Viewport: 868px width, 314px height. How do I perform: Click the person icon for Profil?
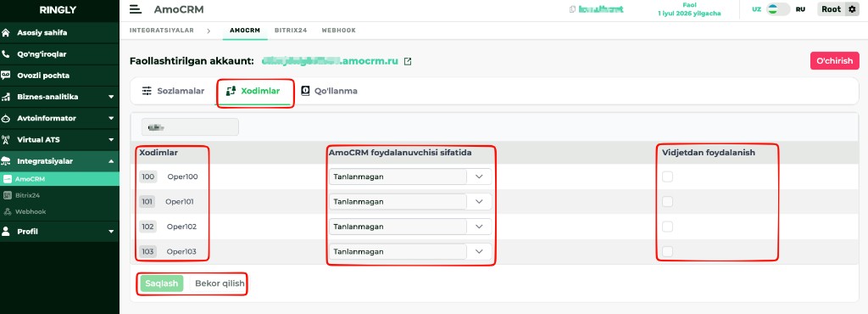pyautogui.click(x=6, y=232)
